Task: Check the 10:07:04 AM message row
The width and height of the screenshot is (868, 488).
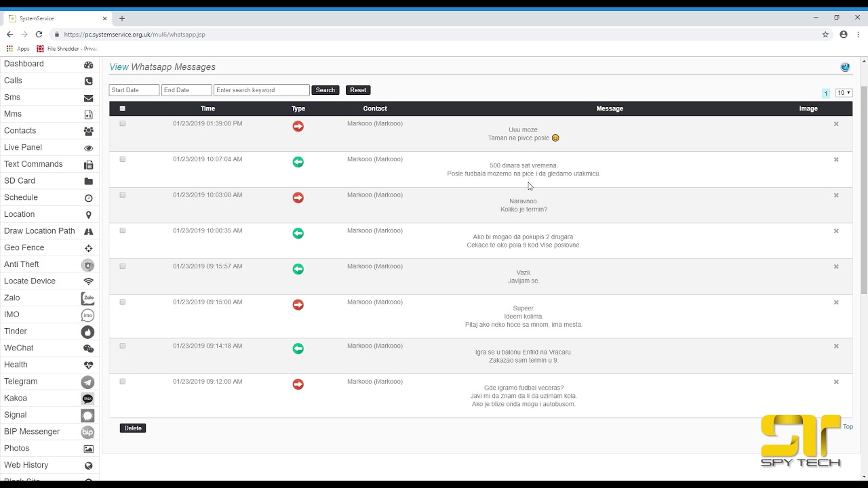Action: pyautogui.click(x=123, y=159)
